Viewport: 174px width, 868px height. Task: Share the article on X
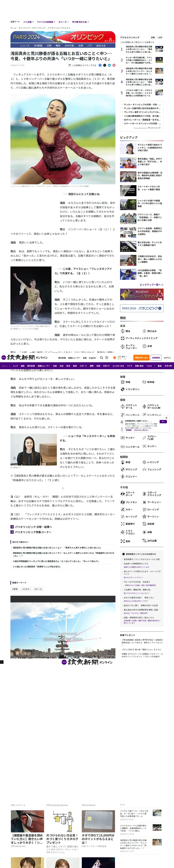click(105, 65)
